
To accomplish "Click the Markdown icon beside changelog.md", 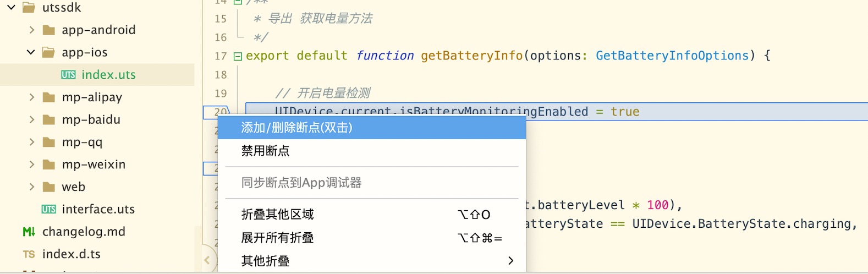I will pyautogui.click(x=29, y=232).
